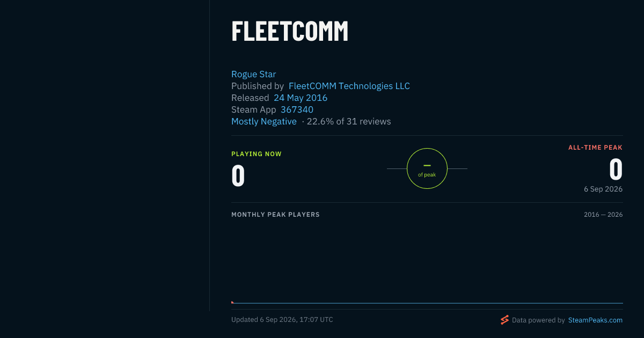This screenshot has width=644, height=338.
Task: Open the FleetCOMM Technologies LLC publisher link
Action: (349, 86)
